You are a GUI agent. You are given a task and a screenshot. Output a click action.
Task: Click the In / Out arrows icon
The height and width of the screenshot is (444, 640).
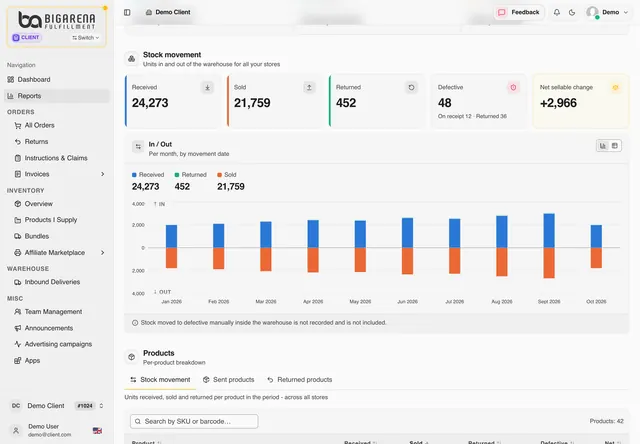[x=138, y=147]
